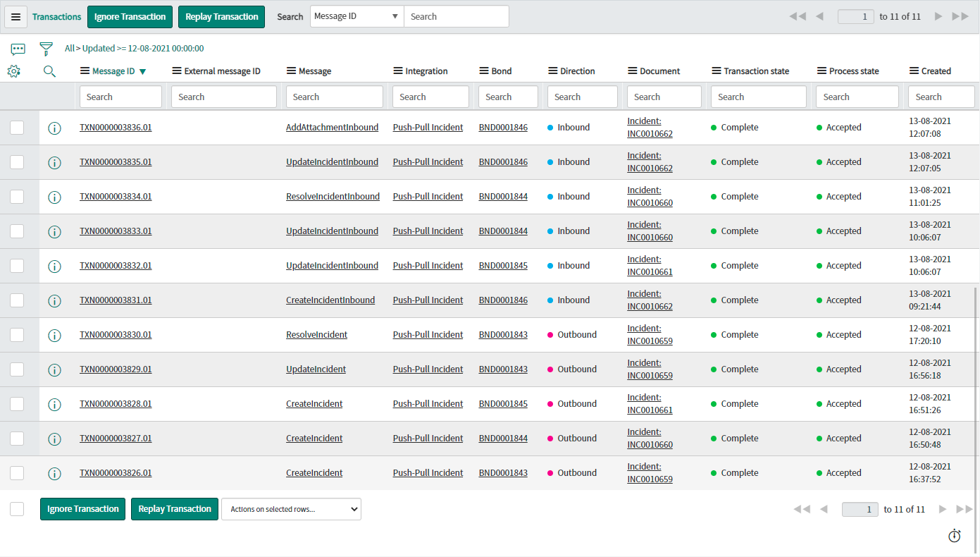Click the top Replay Transaction button

tap(221, 17)
